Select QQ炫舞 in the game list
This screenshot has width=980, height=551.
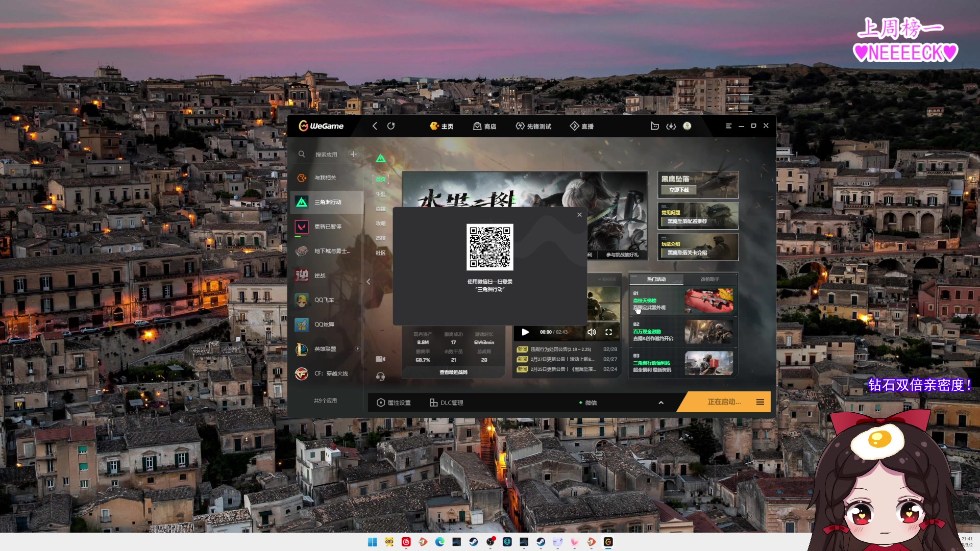(x=327, y=324)
